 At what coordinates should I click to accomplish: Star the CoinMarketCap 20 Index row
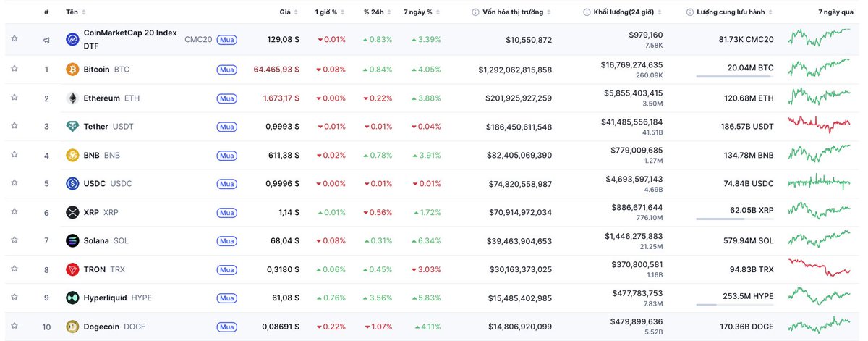click(x=14, y=38)
